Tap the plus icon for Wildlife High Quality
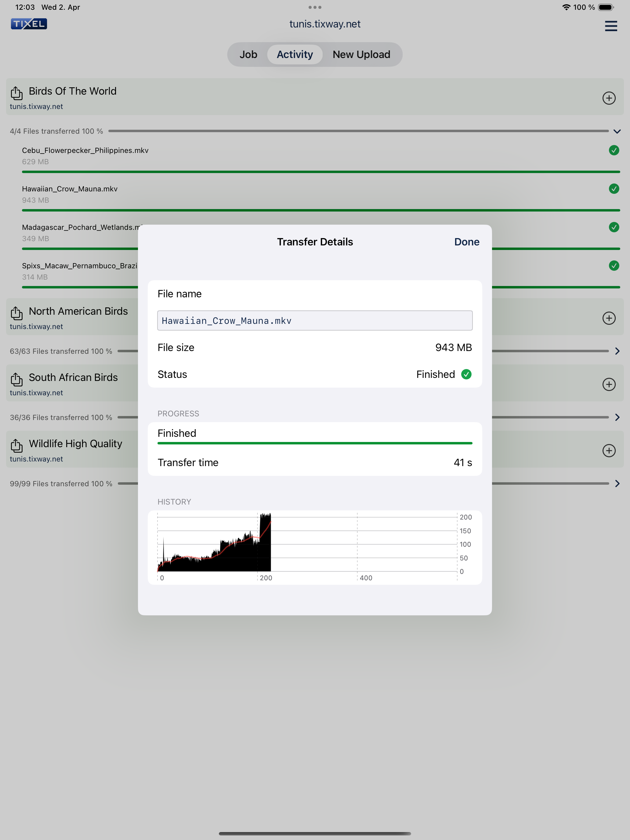This screenshot has width=630, height=840. click(609, 451)
